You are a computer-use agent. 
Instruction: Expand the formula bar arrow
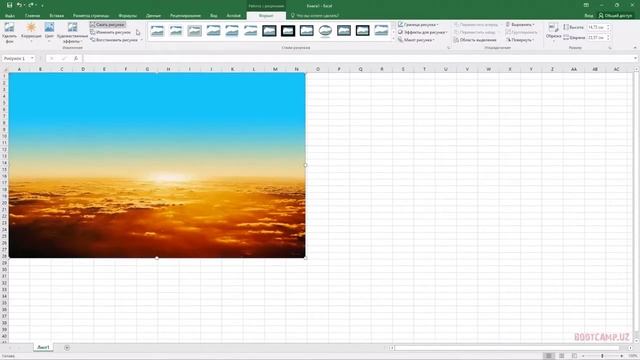pyautogui.click(x=635, y=58)
